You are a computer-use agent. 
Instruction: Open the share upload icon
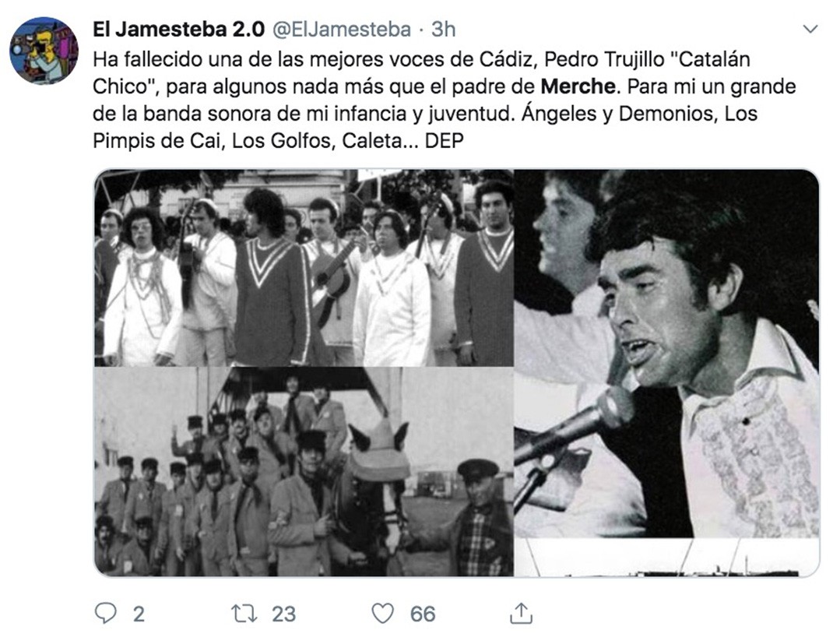(521, 613)
